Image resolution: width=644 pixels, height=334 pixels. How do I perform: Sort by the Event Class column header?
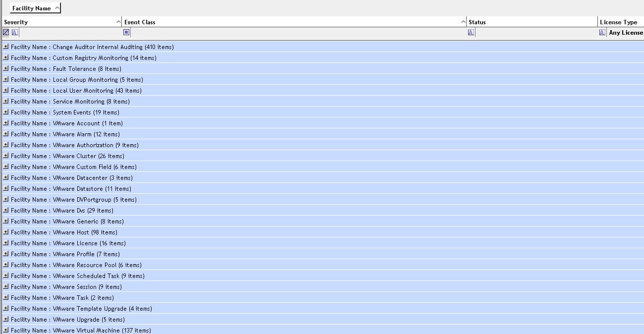[292, 22]
